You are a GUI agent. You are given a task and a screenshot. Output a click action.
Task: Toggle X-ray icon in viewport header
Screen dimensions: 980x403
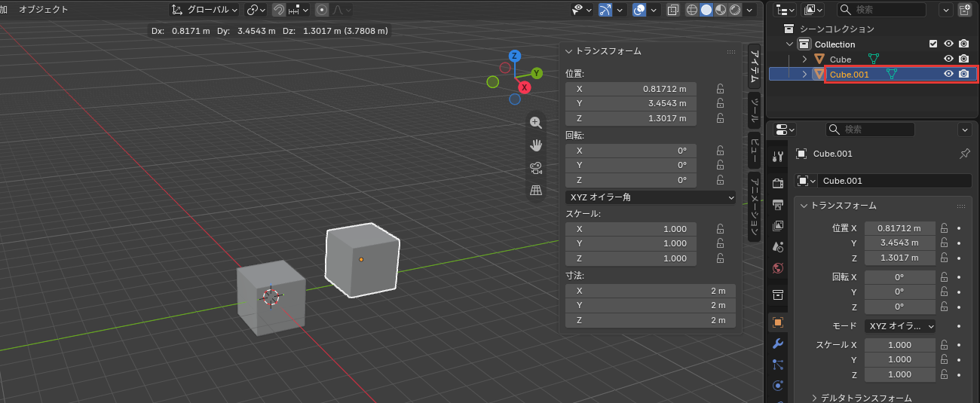(x=673, y=10)
